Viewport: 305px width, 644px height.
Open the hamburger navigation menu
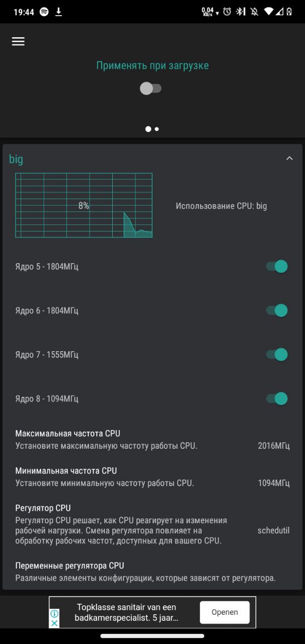[x=18, y=42]
